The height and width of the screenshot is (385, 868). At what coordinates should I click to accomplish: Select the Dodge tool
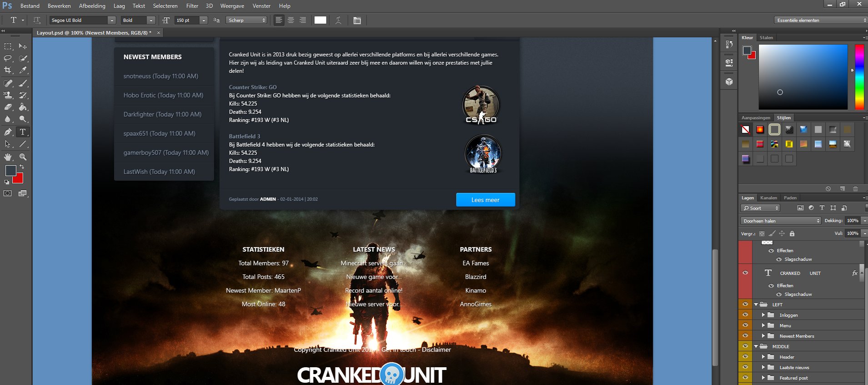(x=23, y=119)
